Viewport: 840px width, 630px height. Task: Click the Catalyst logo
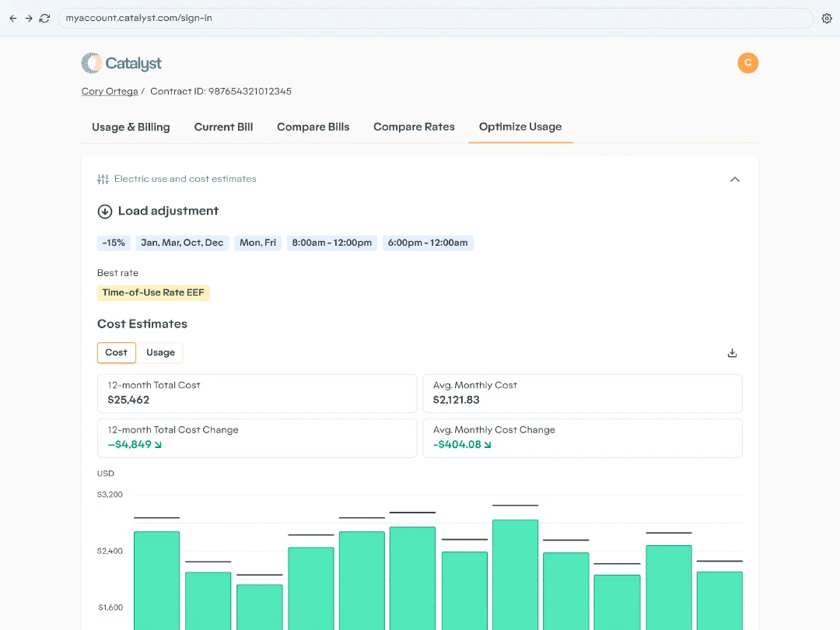(x=121, y=63)
